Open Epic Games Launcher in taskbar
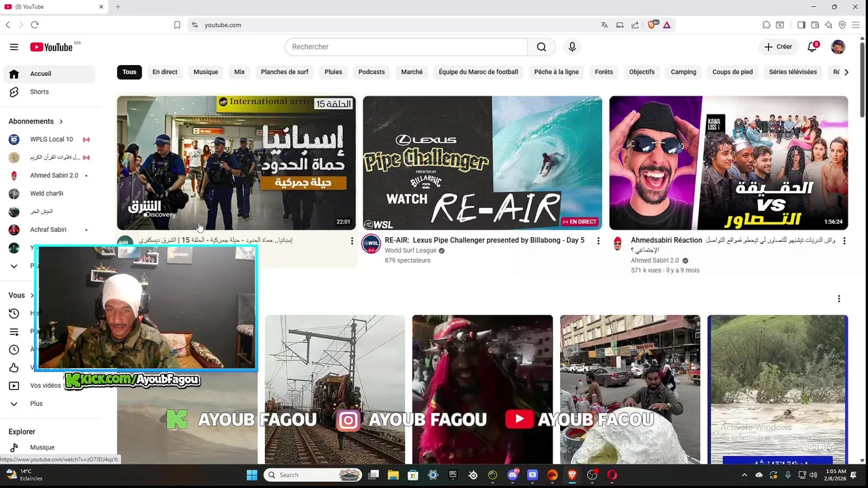 point(453,475)
